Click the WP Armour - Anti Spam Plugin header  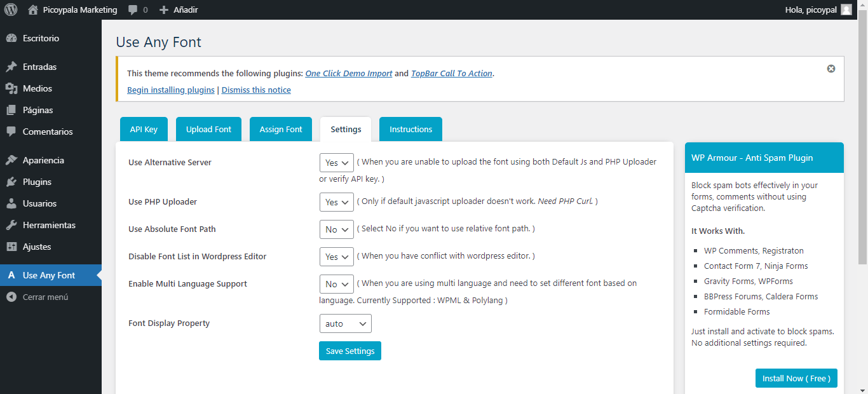coord(764,158)
